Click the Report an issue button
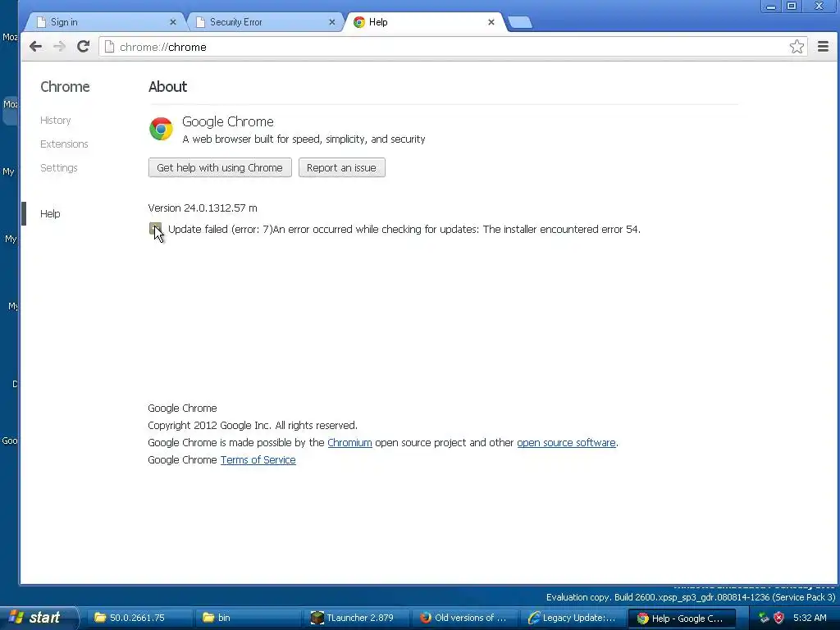840x630 pixels. click(342, 167)
